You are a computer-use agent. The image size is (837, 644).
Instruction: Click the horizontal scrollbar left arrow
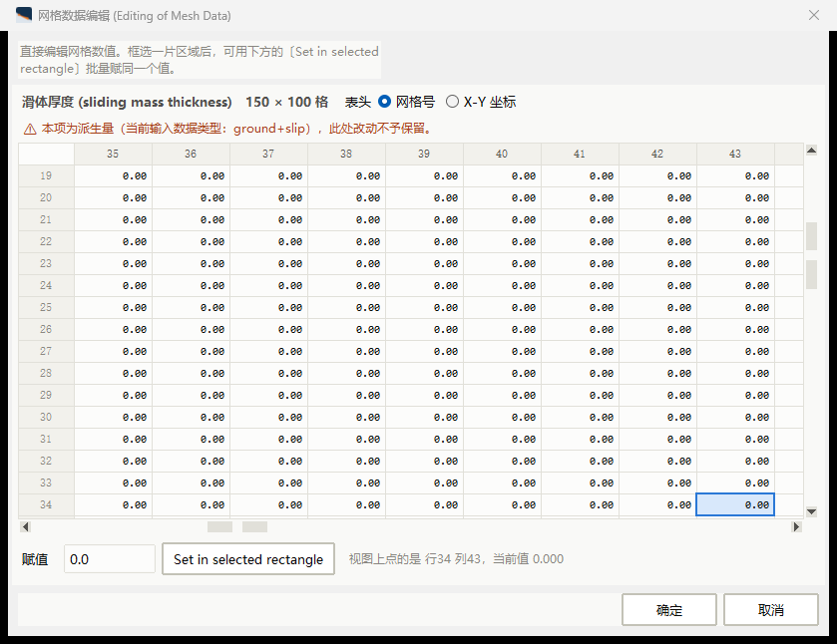coord(25,526)
